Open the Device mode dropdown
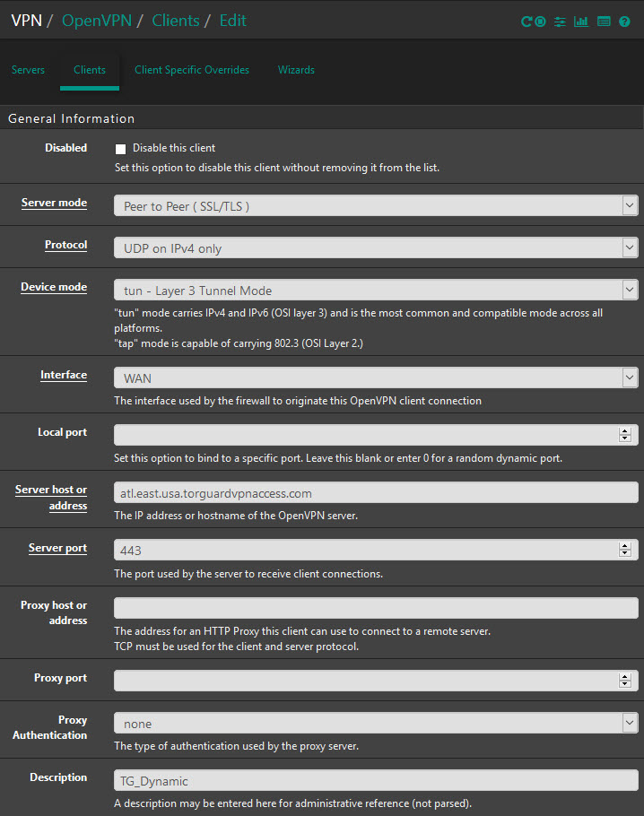 pyautogui.click(x=376, y=290)
